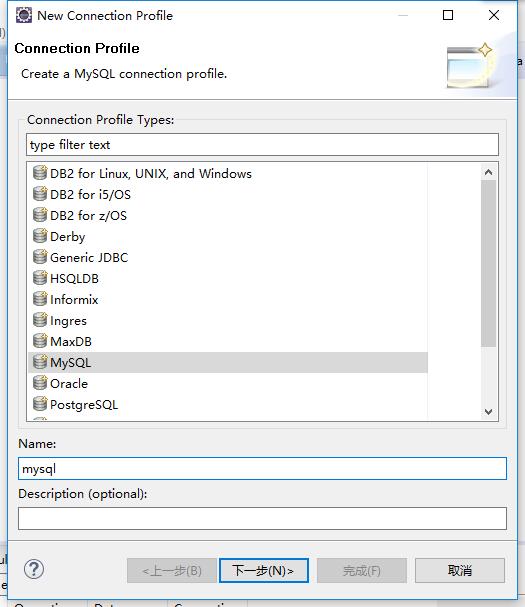Focus the Name field containing mysql
This screenshot has width=525, height=607.
262,469
